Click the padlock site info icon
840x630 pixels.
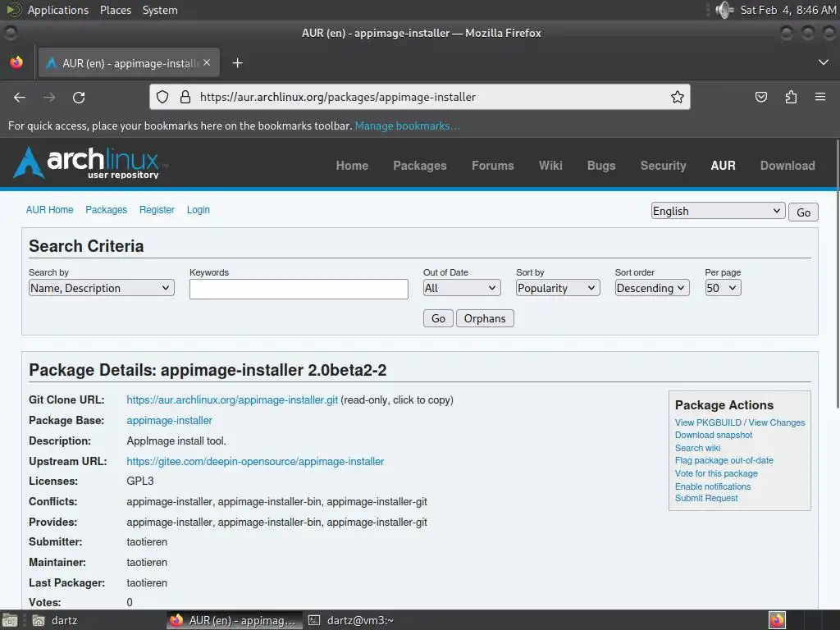(185, 97)
